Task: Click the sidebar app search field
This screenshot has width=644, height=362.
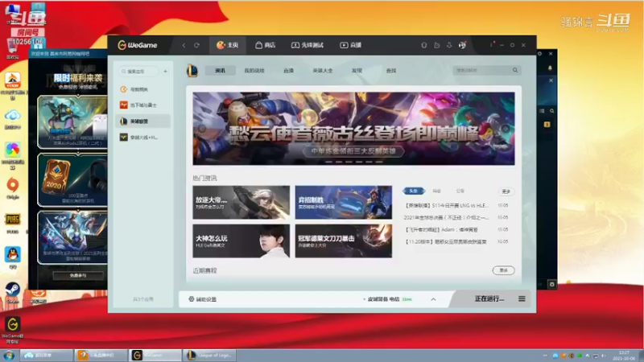Action: 138,72
